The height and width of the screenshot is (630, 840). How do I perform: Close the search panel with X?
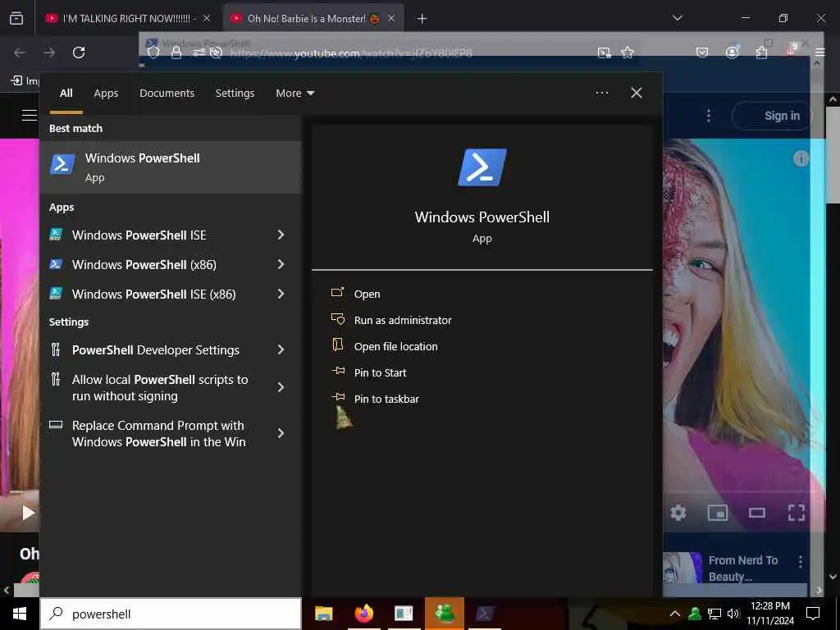637,94
